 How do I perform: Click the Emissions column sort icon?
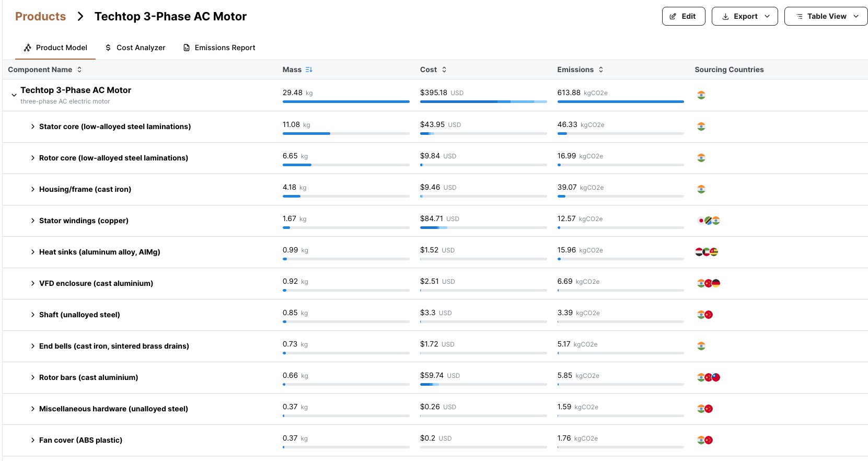coord(601,70)
